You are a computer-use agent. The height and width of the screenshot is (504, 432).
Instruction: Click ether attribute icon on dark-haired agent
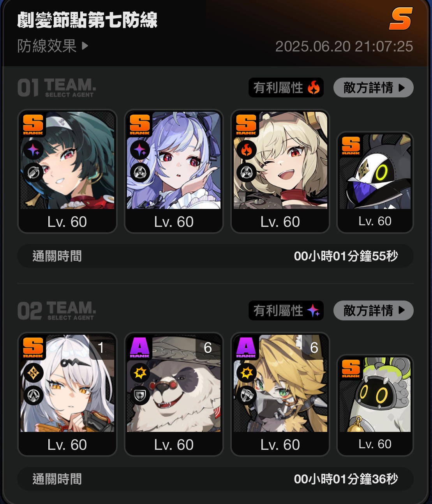[33, 150]
